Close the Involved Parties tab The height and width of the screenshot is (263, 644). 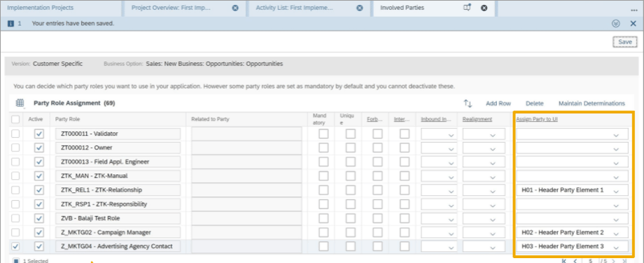point(484,8)
